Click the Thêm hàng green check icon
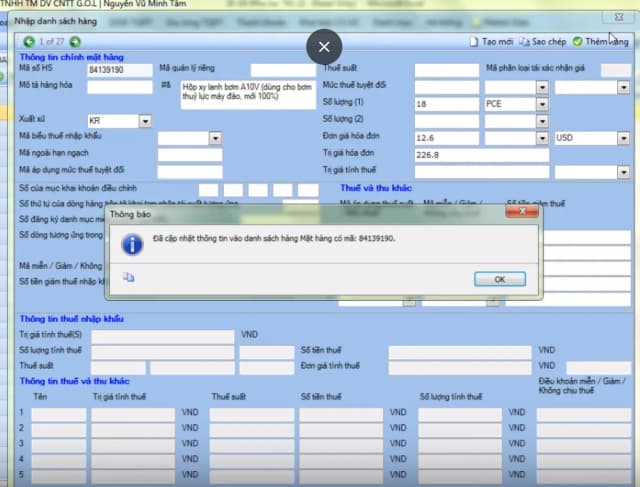The height and width of the screenshot is (487, 640). pos(577,42)
